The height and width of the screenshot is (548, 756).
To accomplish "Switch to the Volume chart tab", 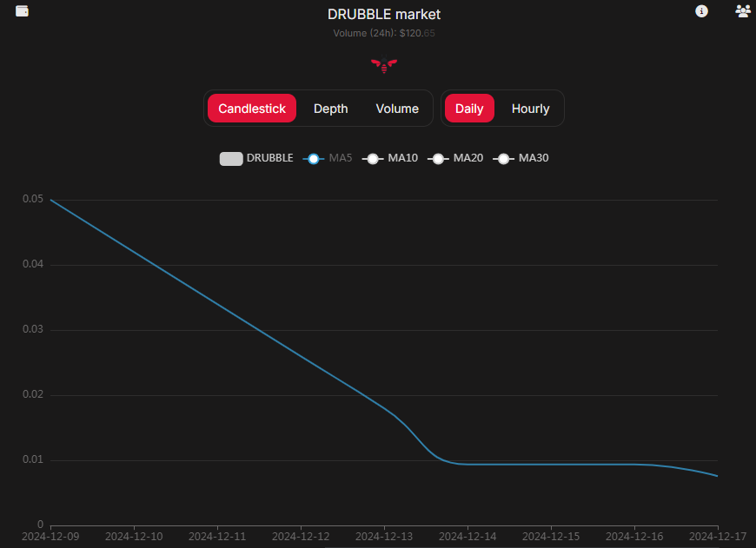I will (x=397, y=109).
